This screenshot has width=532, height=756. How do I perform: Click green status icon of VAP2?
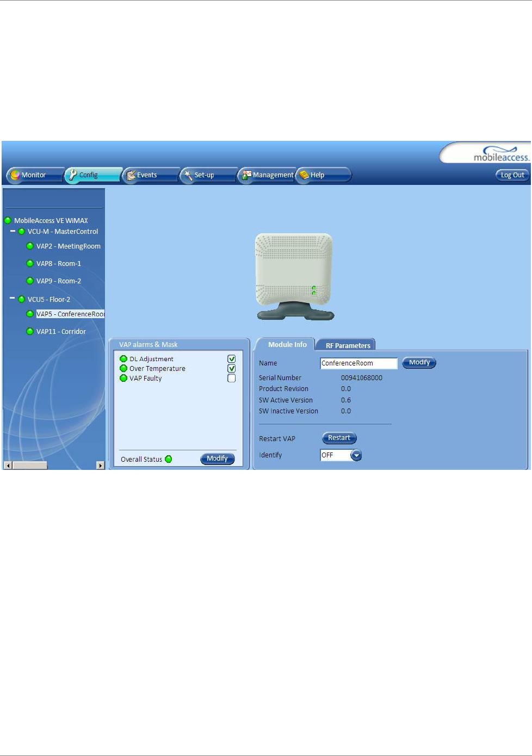coord(30,246)
